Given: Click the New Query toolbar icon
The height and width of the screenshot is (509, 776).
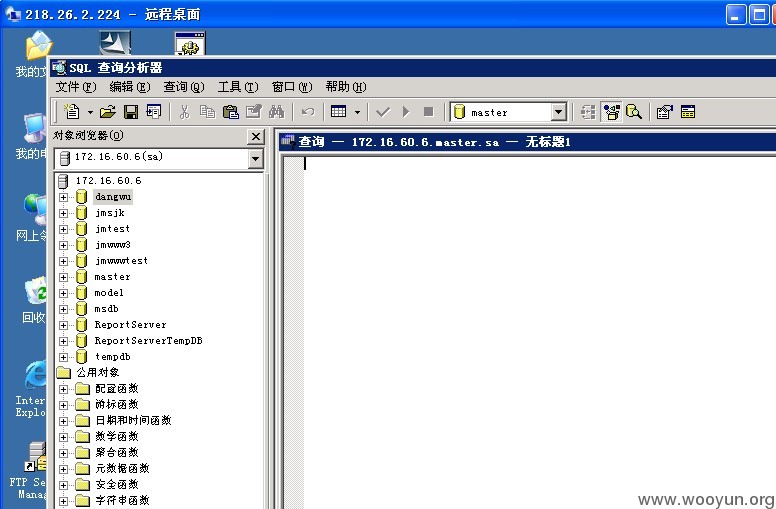Looking at the screenshot, I should tap(72, 112).
